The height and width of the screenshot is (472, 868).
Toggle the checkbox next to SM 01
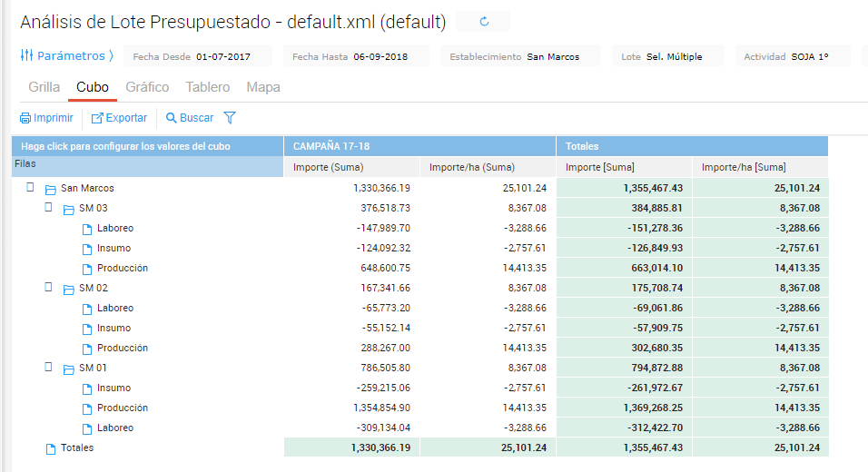pos(49,368)
